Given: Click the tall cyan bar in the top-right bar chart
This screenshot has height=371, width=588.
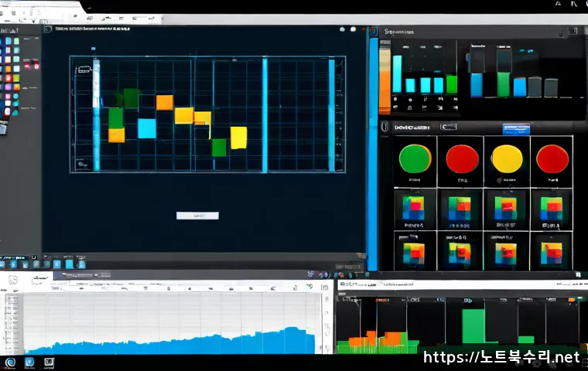Looking at the screenshot, I should (397, 74).
